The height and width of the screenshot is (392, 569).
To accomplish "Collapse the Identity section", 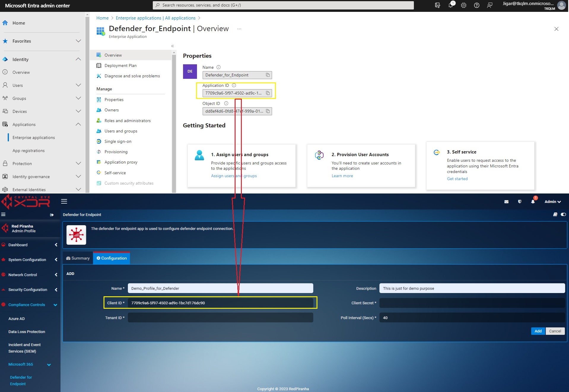I will click(x=78, y=59).
